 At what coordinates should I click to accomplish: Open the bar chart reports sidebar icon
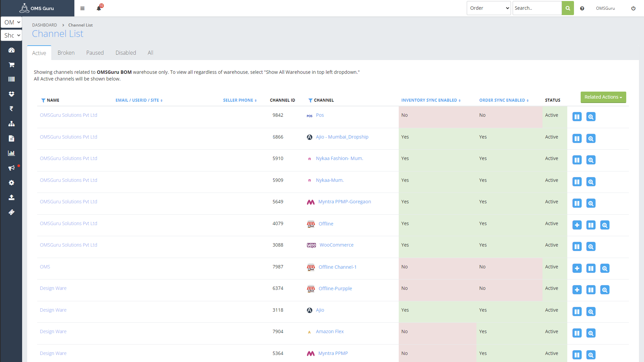11,153
